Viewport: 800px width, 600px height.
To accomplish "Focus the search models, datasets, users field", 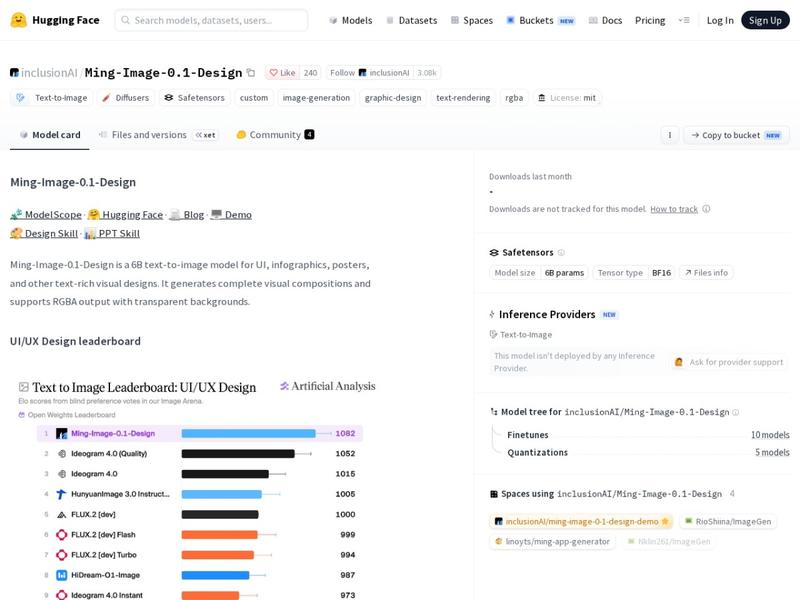I will 211,20.
